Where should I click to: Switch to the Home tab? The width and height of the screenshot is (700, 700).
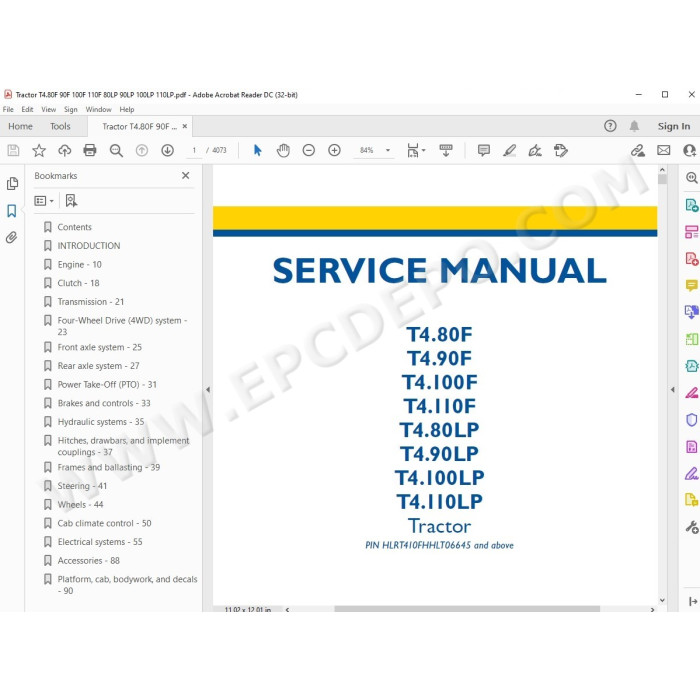[x=21, y=126]
